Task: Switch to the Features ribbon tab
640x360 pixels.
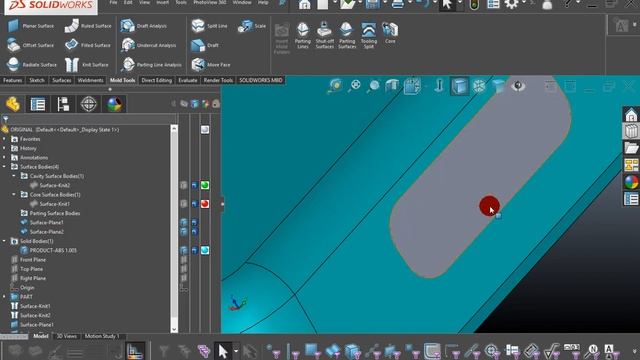Action: [x=13, y=80]
